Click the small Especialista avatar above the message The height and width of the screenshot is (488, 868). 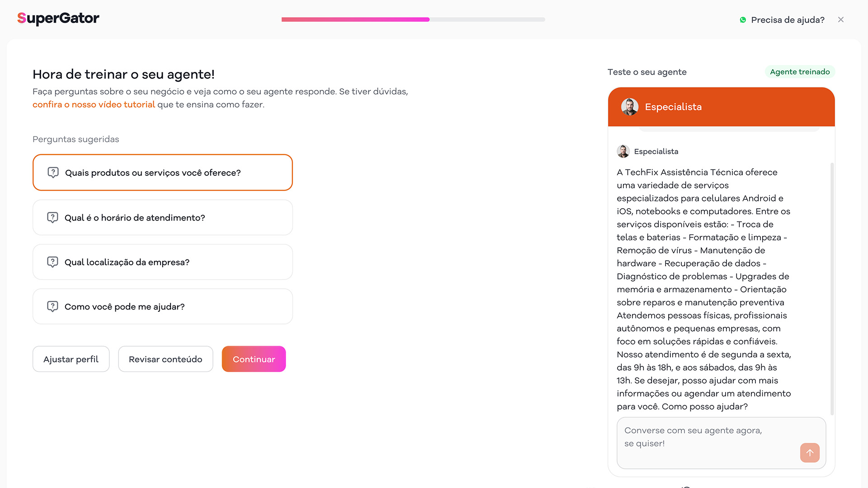pos(623,151)
